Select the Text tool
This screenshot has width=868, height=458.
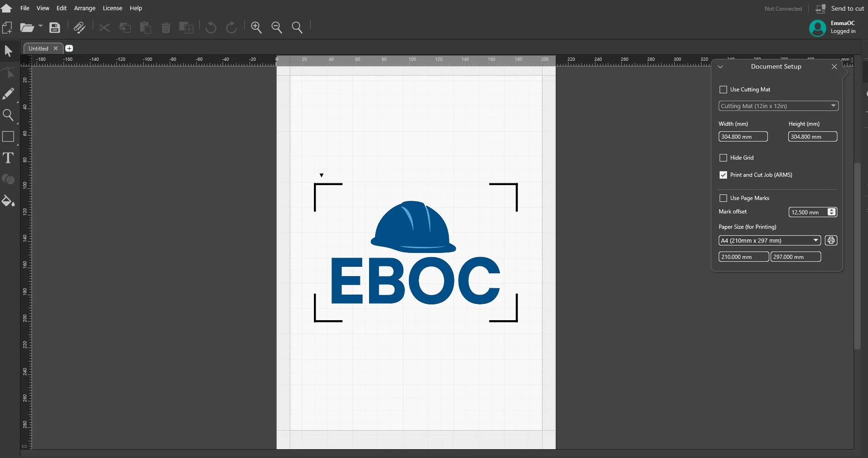[8, 158]
